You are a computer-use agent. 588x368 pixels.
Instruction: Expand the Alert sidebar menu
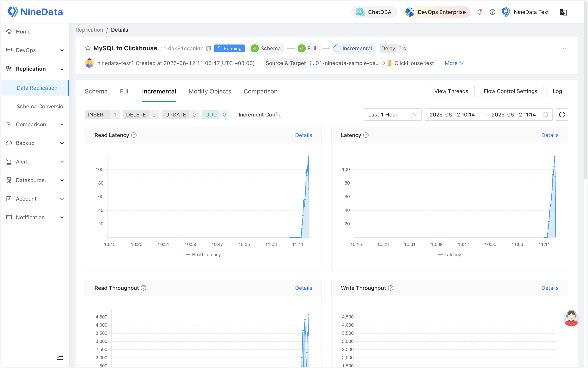pos(35,162)
